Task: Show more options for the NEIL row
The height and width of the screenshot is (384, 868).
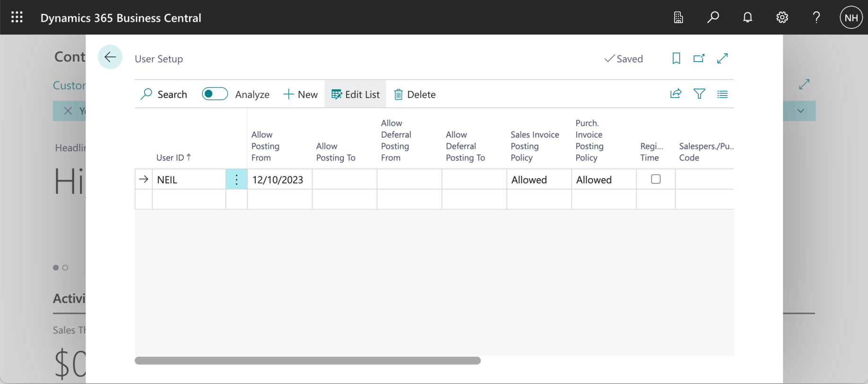Action: (236, 179)
